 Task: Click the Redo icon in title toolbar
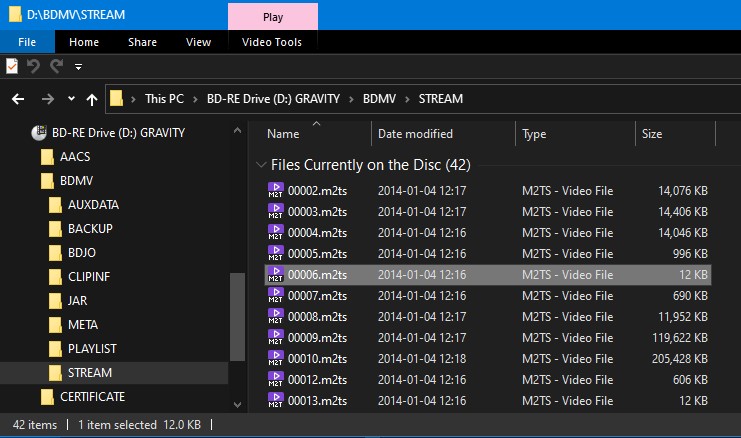(x=56, y=67)
